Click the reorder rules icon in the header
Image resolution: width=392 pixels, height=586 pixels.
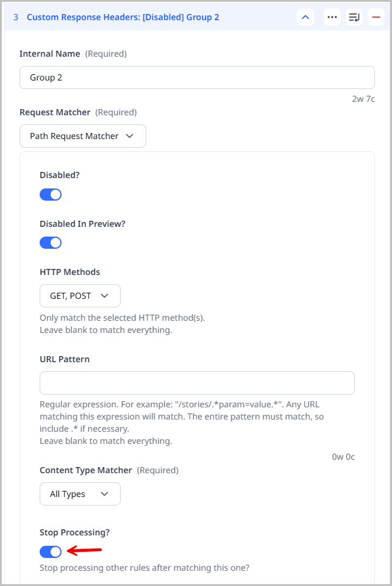(x=354, y=16)
